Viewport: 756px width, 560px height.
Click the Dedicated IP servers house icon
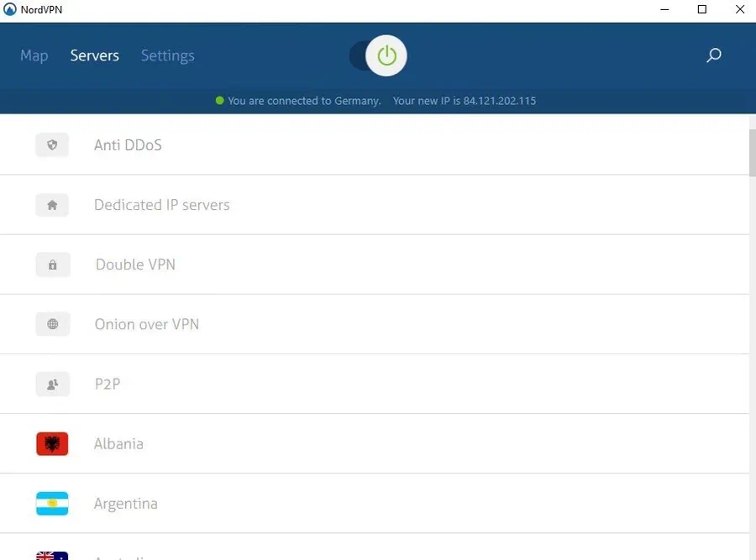52,204
